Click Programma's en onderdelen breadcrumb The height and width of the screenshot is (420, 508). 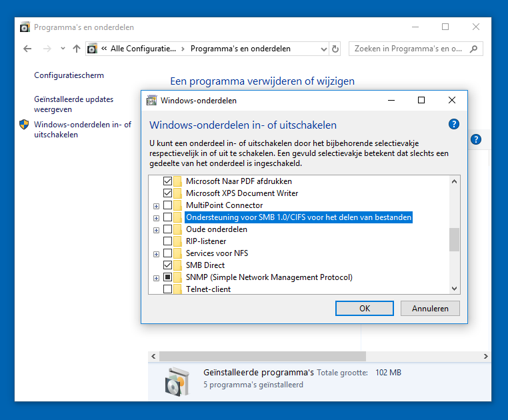[241, 49]
